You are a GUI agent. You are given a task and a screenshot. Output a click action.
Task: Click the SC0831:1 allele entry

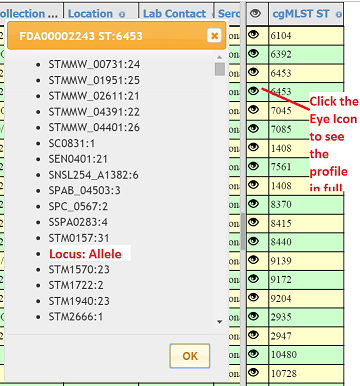(72, 143)
